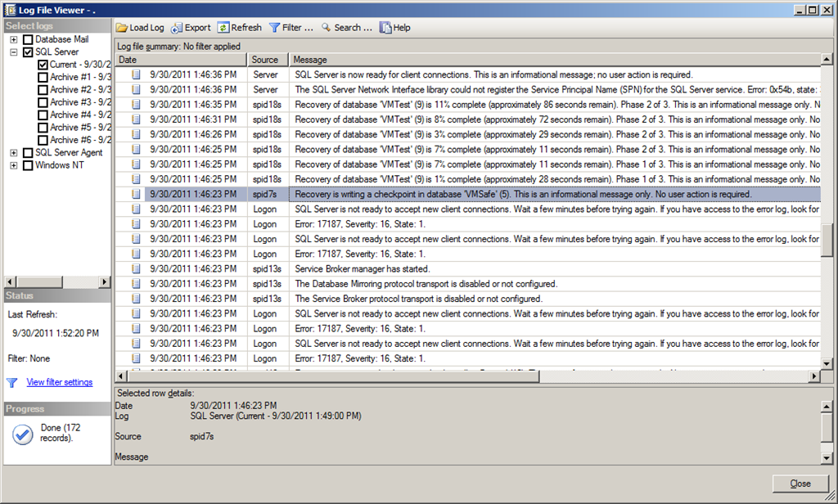This screenshot has width=838, height=504.
Task: Click the Search ... button label
Action: coord(353,28)
